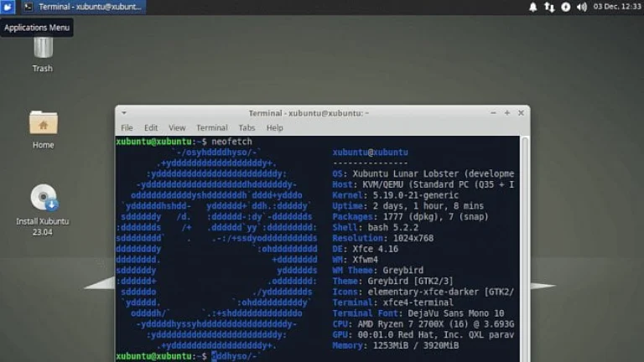
Task: Minimize the Terminal window
Action: click(493, 113)
